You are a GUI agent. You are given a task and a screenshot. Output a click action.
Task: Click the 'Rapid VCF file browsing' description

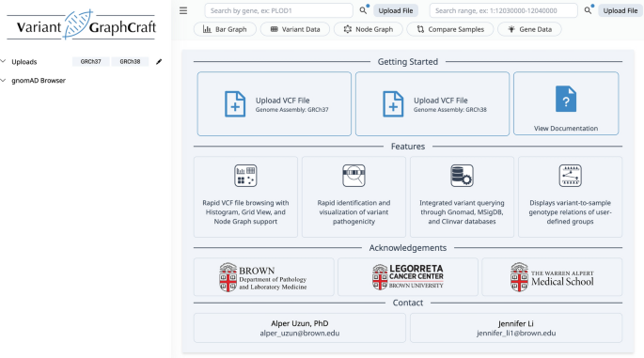245,211
